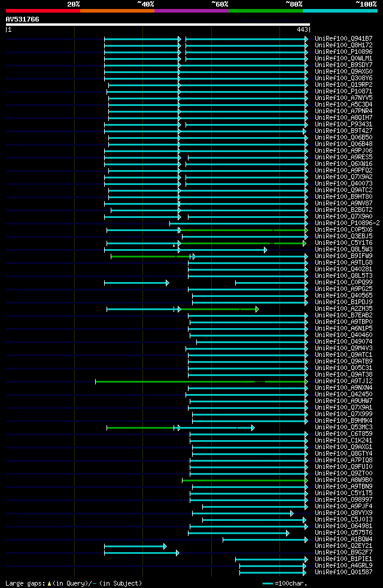The image size is (383, 588).
Task: Select the UniRef100_A9PJ06 label
Action: pyautogui.click(x=344, y=151)
